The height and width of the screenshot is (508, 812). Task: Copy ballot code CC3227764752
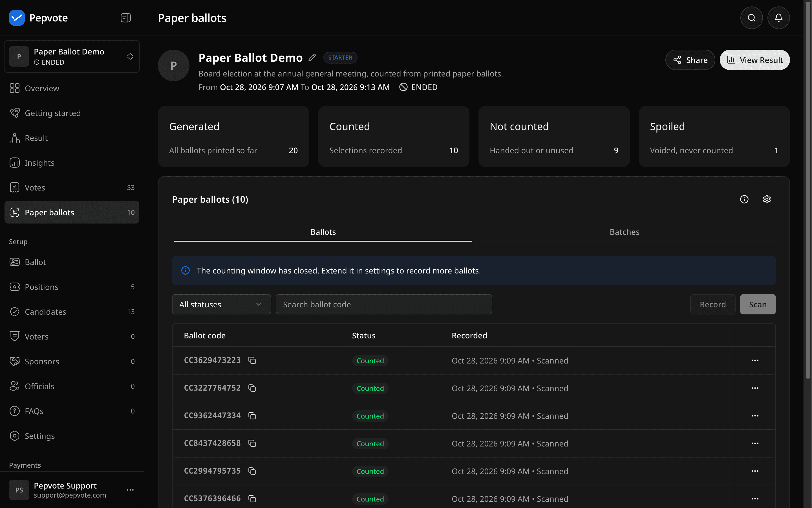click(252, 388)
